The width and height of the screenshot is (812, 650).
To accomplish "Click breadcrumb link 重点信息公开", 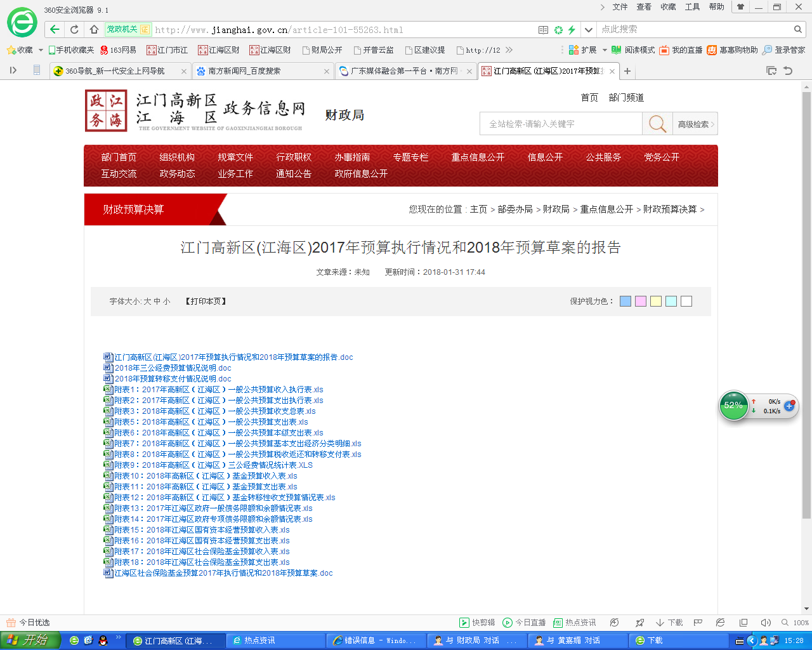I will pos(606,209).
